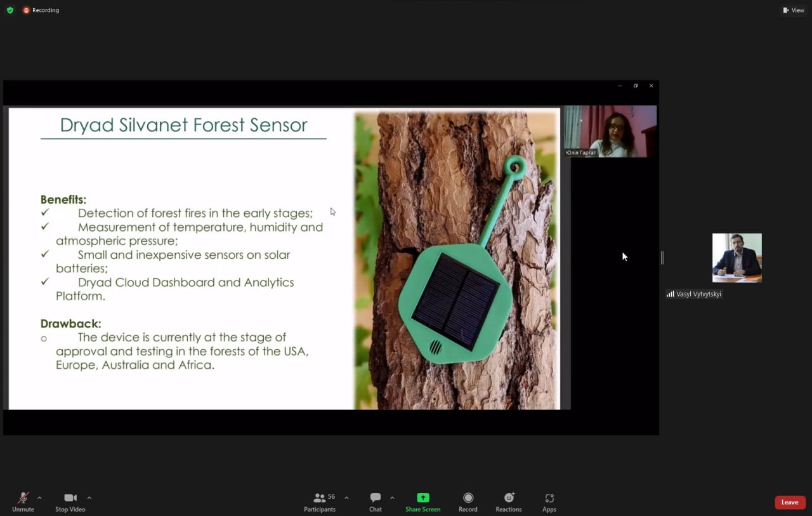Open the Chat panel
The height and width of the screenshot is (516, 812).
tap(376, 498)
